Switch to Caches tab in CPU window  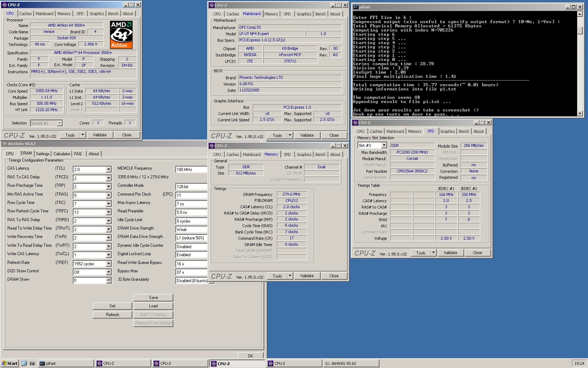(x=25, y=14)
